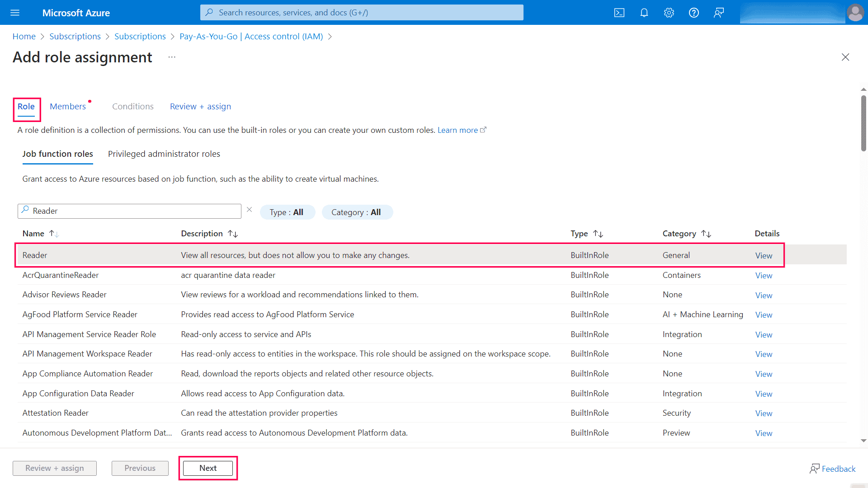This screenshot has width=868, height=488.
Task: Open the Category: All filter
Action: tap(357, 212)
